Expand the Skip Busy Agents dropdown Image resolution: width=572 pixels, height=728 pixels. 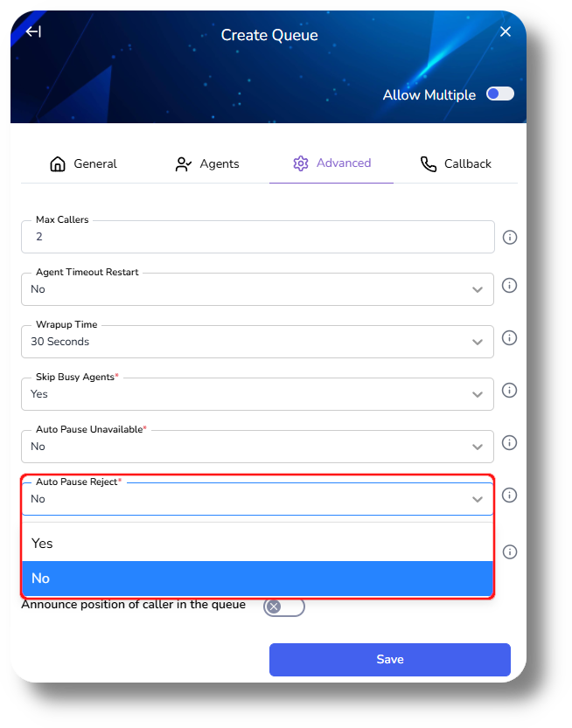[x=257, y=394]
